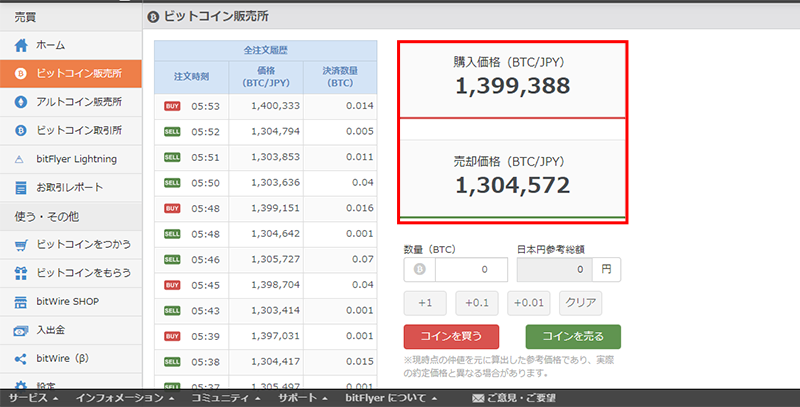Click the price 1,303,414 at 05:43
The image size is (800, 407).
276,311
